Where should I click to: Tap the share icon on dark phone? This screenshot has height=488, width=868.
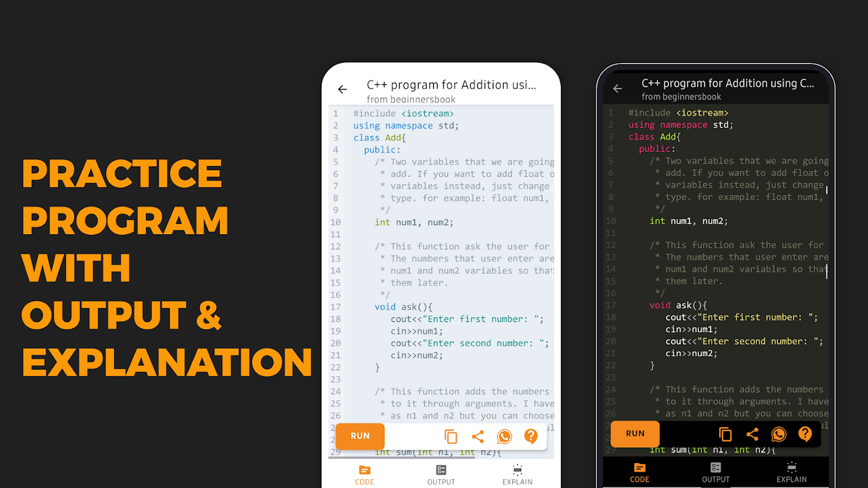point(753,434)
